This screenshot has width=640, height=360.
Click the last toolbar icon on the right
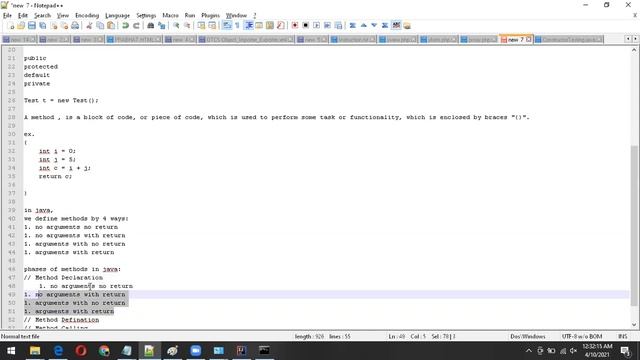pos(407,26)
